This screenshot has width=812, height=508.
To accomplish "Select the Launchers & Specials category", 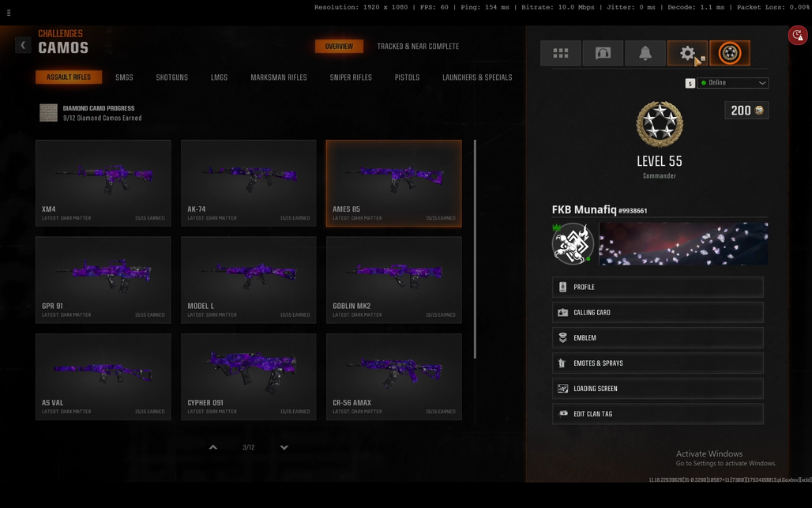I will (477, 77).
